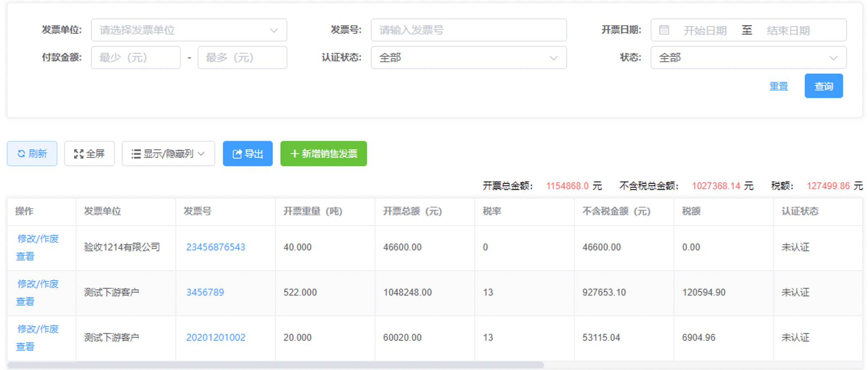
Task: Click 修改/作废 for 验收1214有限公司 row
Action: click(x=38, y=239)
